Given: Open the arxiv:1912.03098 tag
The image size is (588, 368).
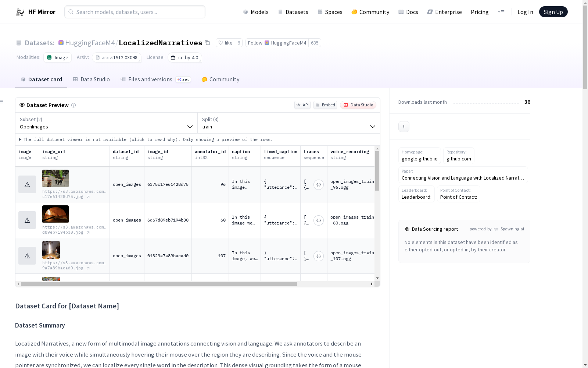Looking at the screenshot, I should (x=116, y=57).
